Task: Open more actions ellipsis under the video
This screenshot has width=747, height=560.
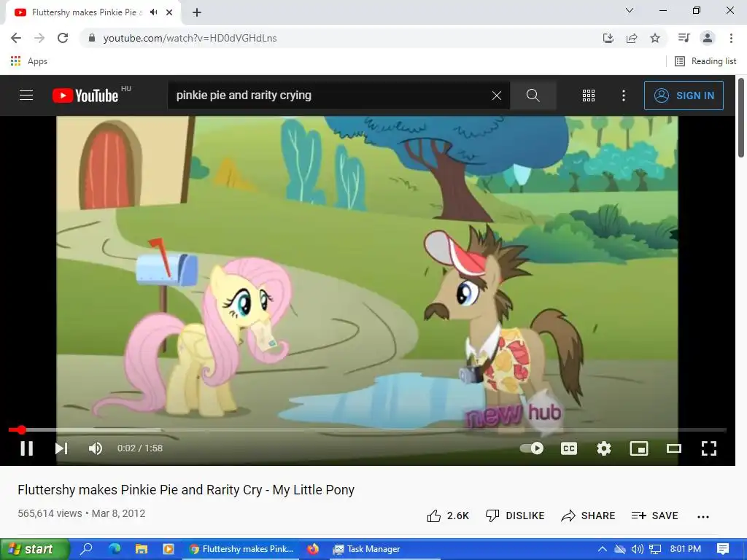Action: pyautogui.click(x=703, y=516)
